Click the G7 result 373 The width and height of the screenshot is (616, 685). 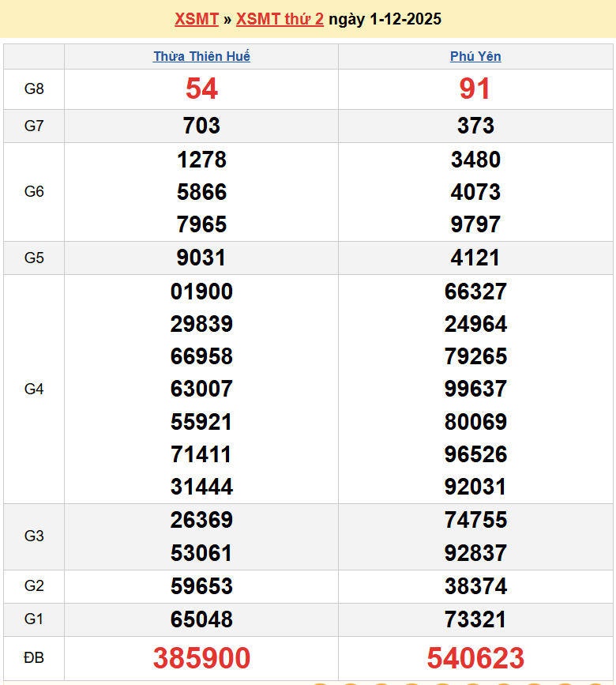coord(475,126)
